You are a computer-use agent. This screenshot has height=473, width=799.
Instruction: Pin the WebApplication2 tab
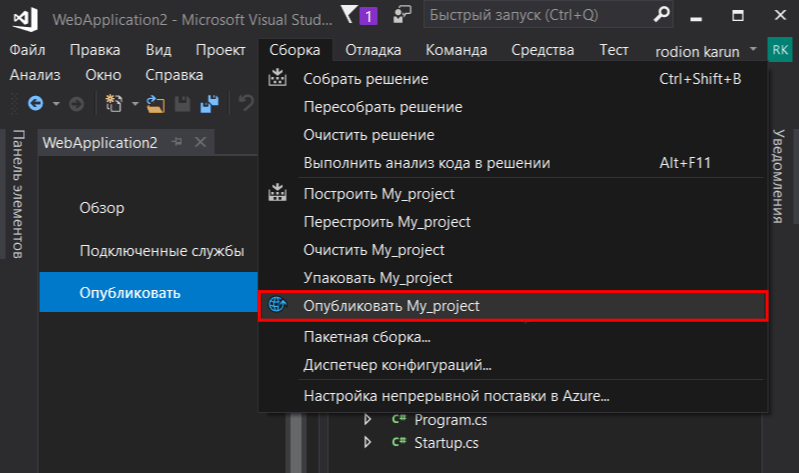(177, 142)
